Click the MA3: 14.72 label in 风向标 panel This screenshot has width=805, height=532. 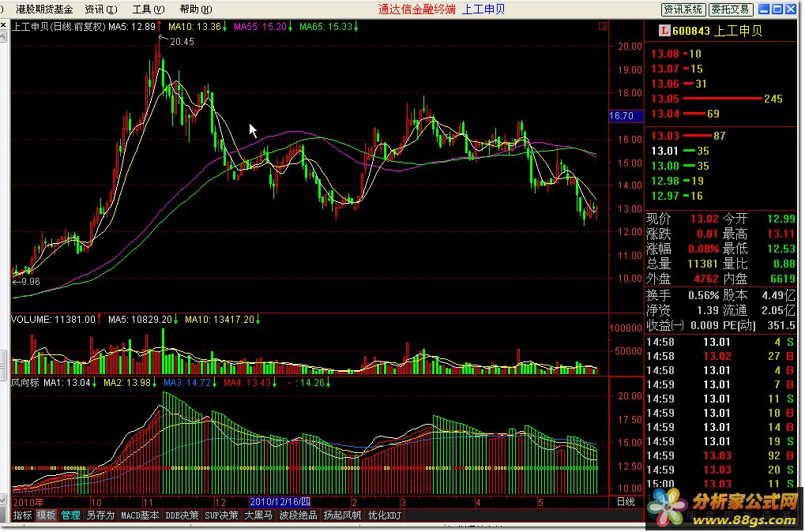(x=187, y=383)
